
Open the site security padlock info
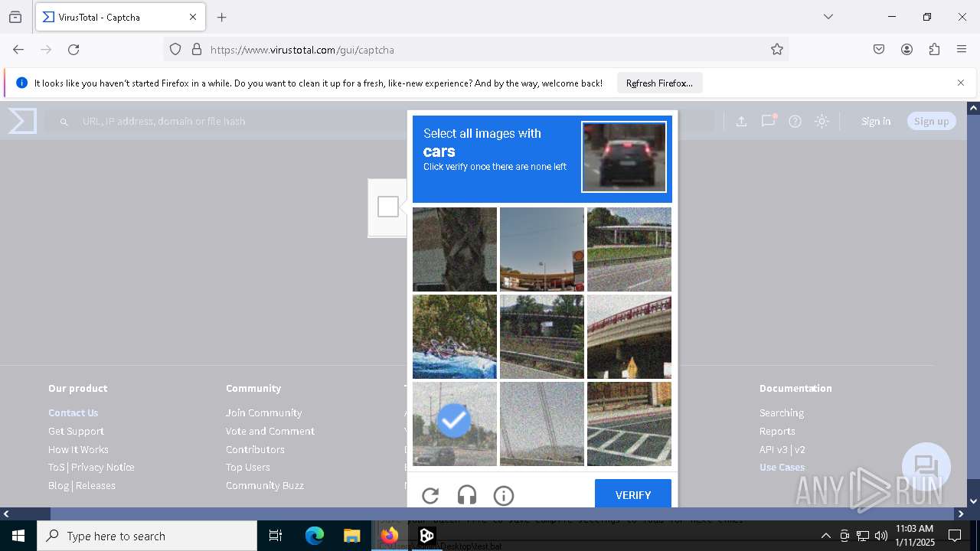click(x=197, y=50)
